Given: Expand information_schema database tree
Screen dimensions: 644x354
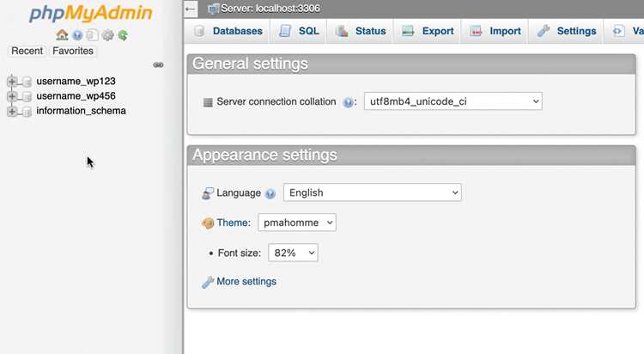Looking at the screenshot, I should pos(12,111).
